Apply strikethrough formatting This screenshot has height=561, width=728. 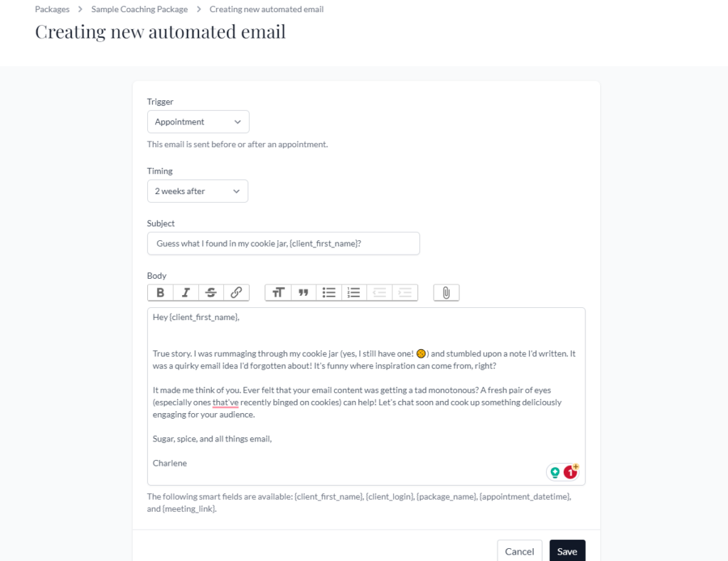coord(210,292)
